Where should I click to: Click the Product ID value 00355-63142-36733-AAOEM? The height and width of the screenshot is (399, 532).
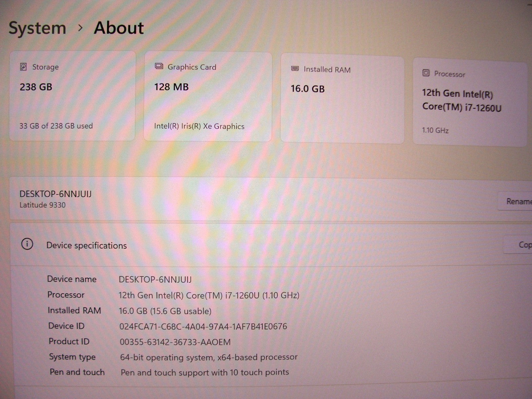175,342
